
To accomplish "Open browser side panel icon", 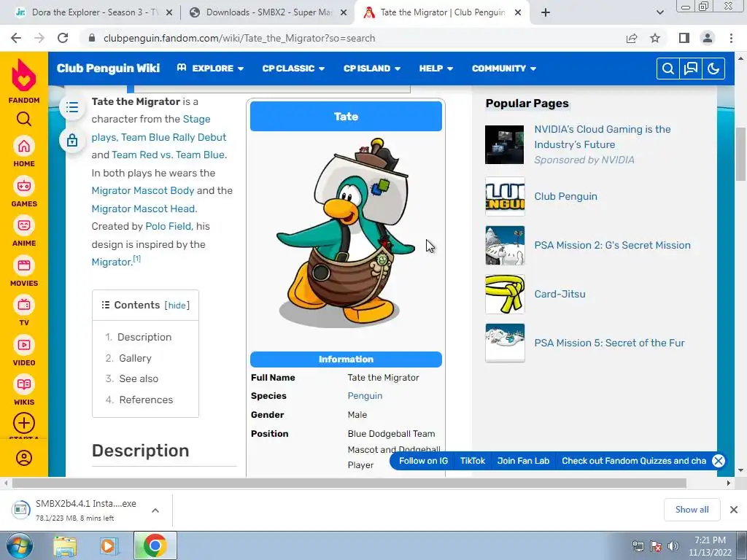I will coord(684,38).
